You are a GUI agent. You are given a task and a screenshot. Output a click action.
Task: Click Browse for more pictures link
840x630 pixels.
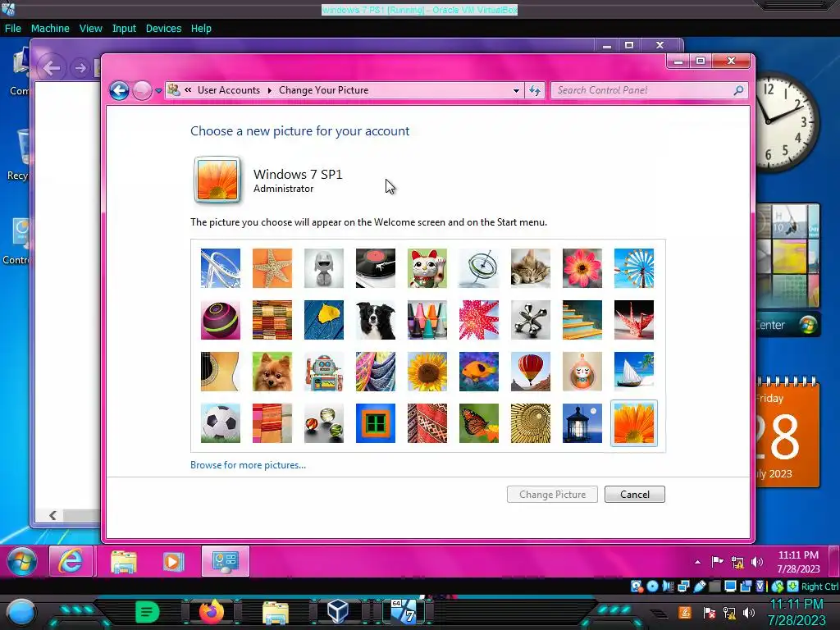click(x=248, y=465)
